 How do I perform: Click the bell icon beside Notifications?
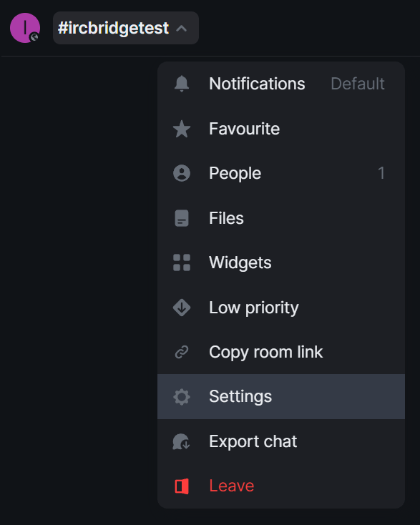[x=182, y=84]
